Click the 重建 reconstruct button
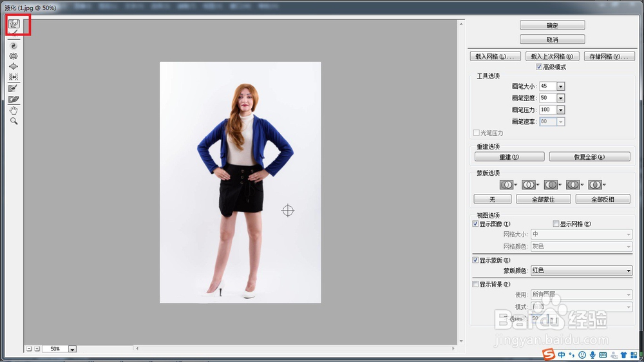Viewport: 644px width, 362px height. coord(509,157)
